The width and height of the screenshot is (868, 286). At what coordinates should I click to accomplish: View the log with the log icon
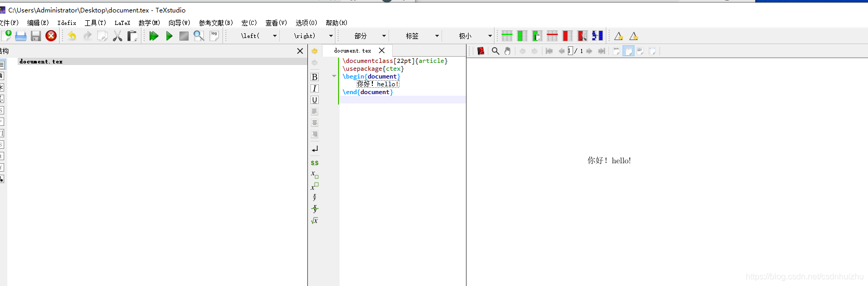pyautogui.click(x=214, y=35)
